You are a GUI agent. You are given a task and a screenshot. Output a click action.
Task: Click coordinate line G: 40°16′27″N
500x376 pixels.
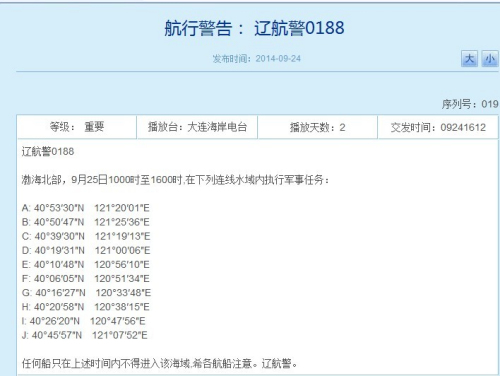click(x=86, y=293)
